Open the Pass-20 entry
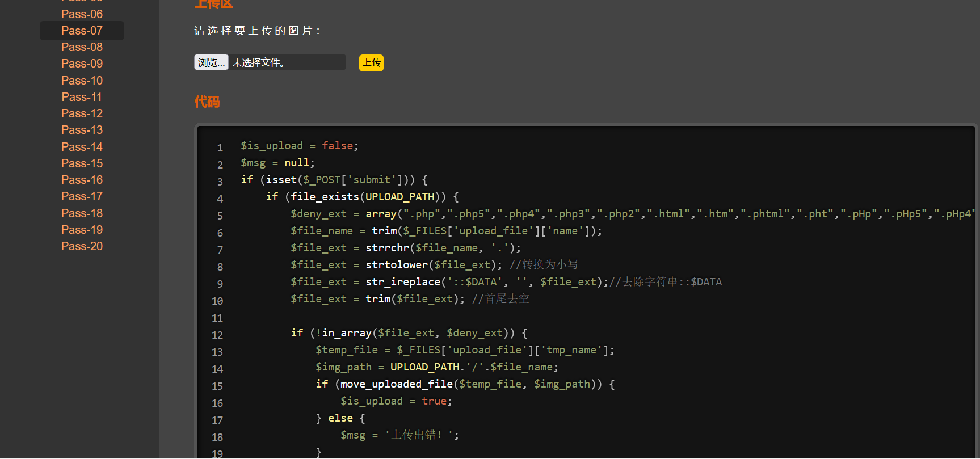This screenshot has width=980, height=459. [82, 246]
